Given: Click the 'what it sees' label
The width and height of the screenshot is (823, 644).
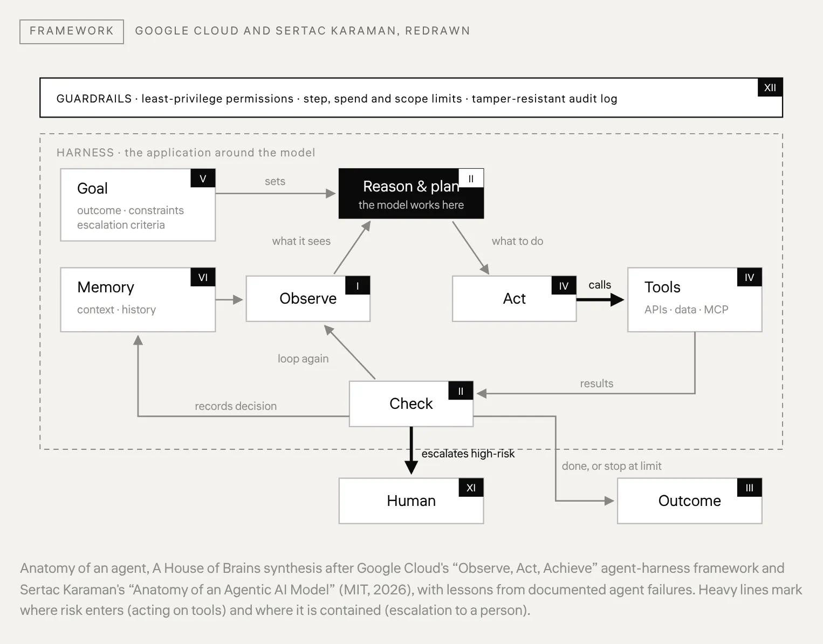Looking at the screenshot, I should (x=301, y=241).
